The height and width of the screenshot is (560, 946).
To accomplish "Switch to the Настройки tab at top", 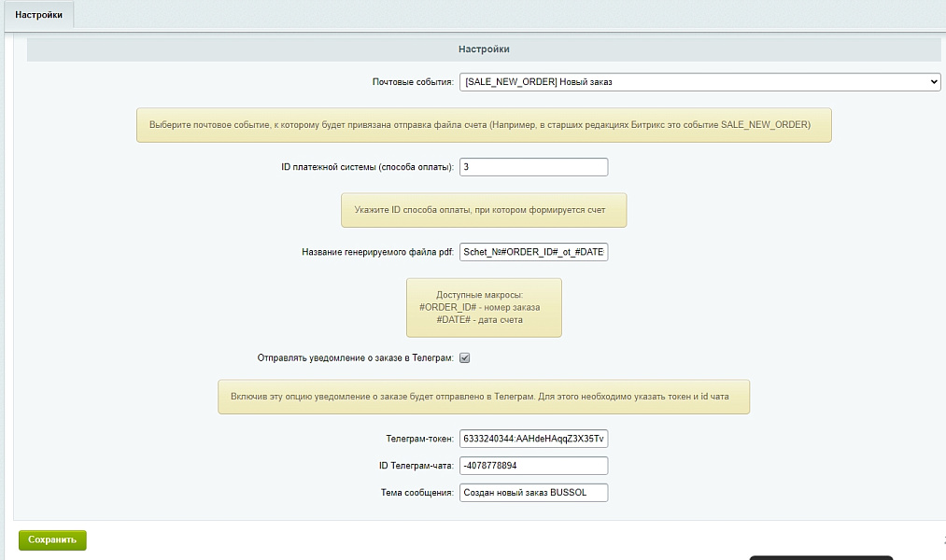I will click(x=38, y=15).
